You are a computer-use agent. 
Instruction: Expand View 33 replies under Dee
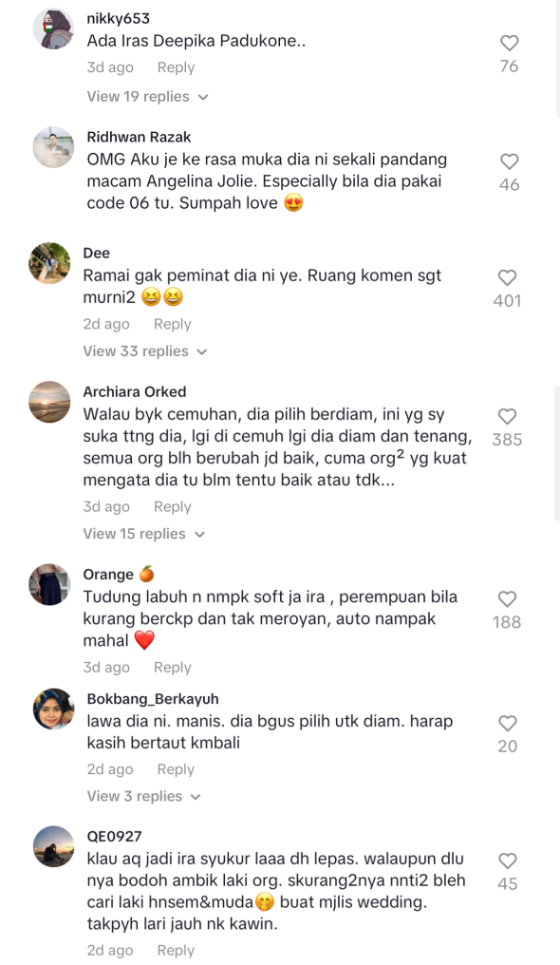pos(145,351)
